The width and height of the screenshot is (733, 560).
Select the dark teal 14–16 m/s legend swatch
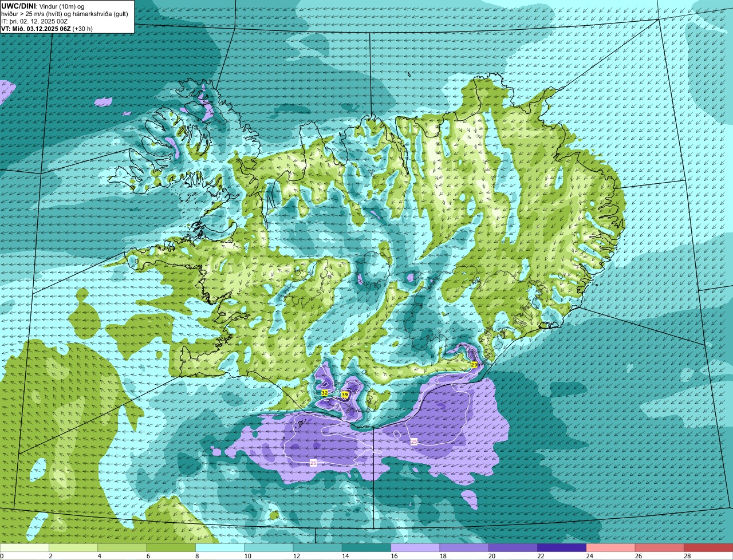click(x=366, y=548)
